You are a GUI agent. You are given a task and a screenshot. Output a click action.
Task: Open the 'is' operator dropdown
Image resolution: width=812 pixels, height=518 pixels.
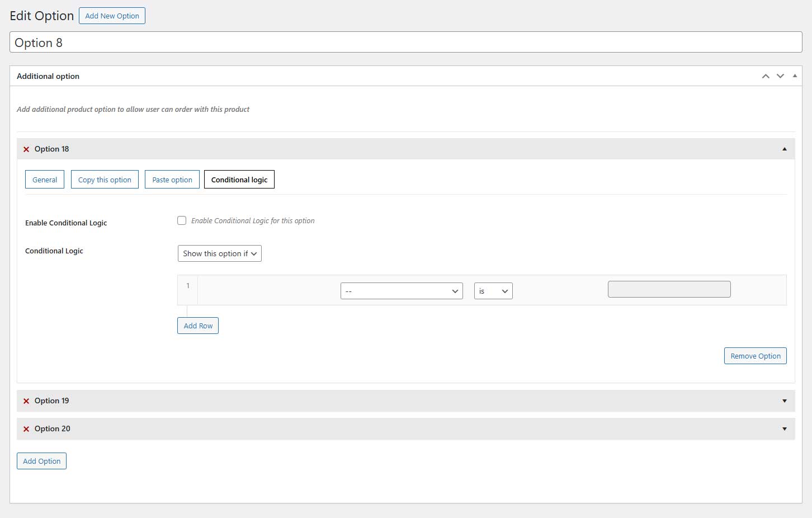coord(493,291)
